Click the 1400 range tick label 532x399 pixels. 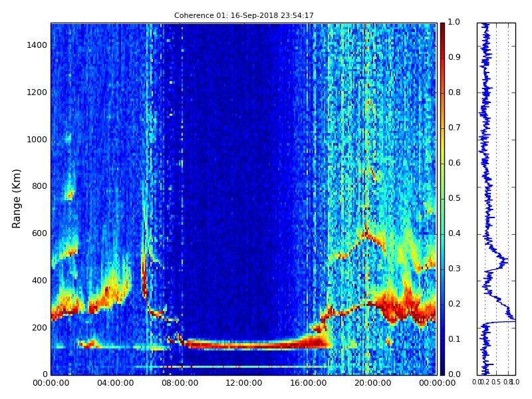point(37,45)
